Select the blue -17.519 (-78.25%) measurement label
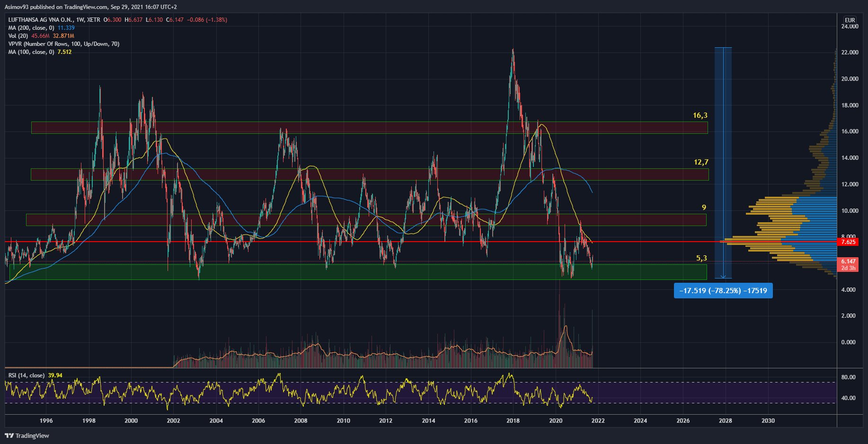The height and width of the screenshot is (444, 868). (x=723, y=291)
